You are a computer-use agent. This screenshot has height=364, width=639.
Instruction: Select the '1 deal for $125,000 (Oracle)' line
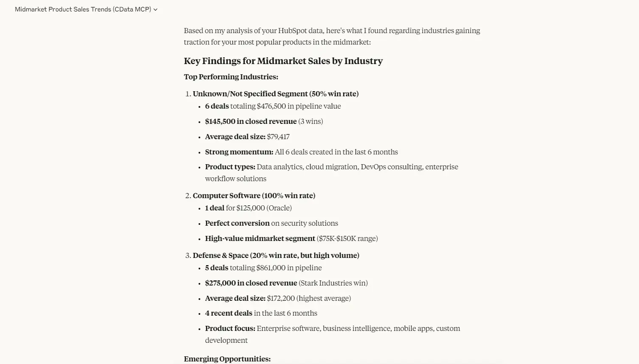click(x=248, y=208)
